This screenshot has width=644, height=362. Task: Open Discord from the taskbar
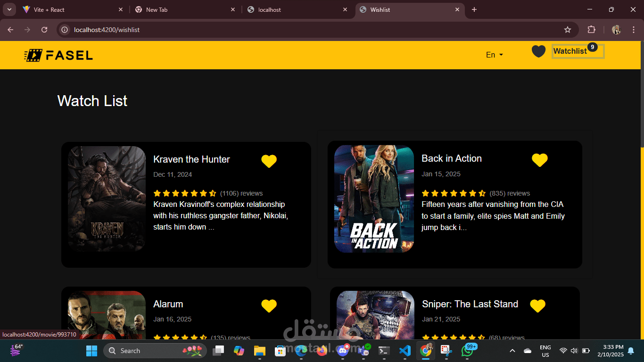coord(343,351)
